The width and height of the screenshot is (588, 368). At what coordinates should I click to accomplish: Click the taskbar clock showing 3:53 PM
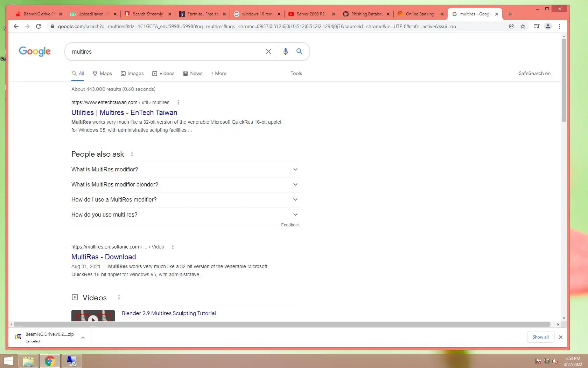click(573, 361)
